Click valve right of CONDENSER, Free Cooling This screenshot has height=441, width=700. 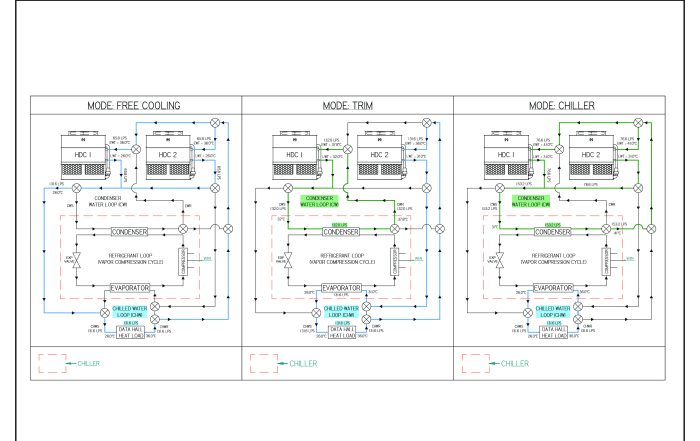coord(183,229)
